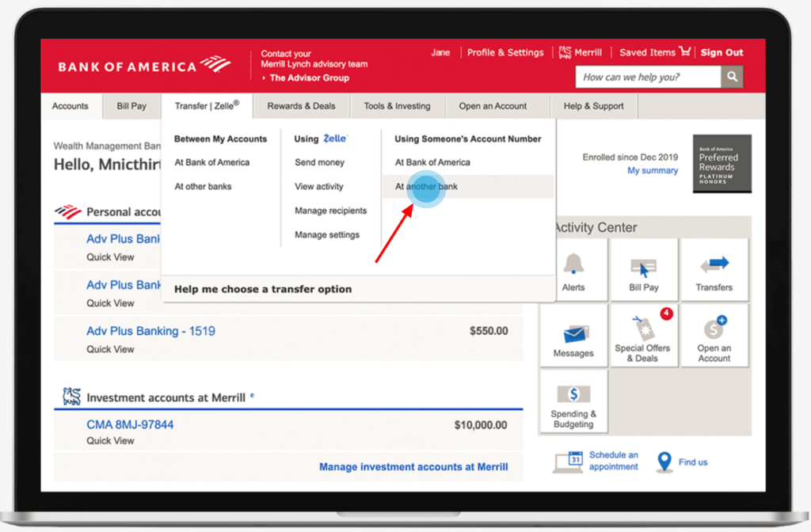Click into the How can we help you search field
811x532 pixels.
pyautogui.click(x=648, y=77)
